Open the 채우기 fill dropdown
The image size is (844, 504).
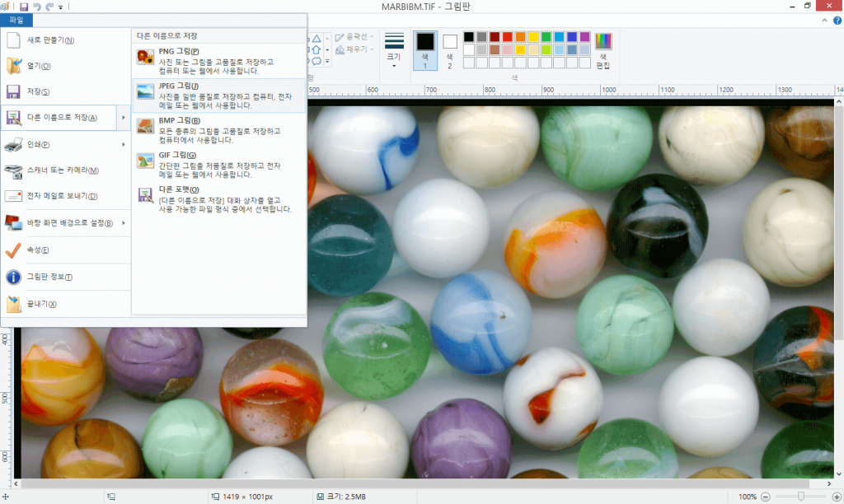(354, 49)
